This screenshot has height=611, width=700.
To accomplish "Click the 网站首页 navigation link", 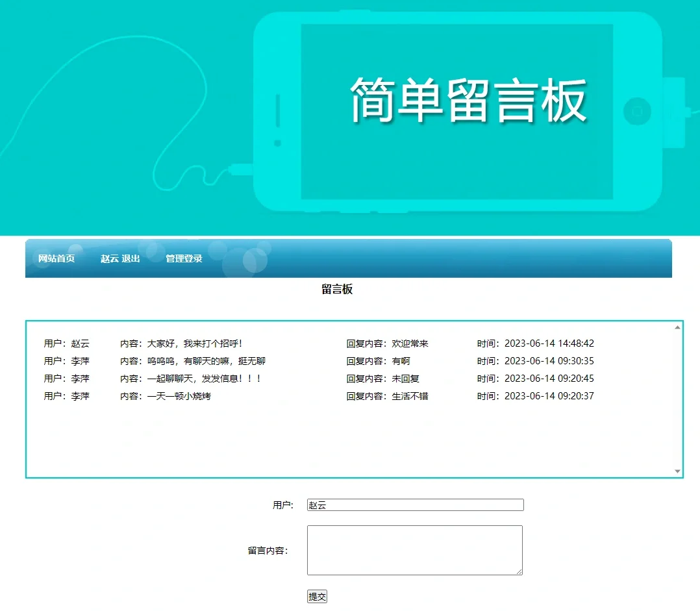I will click(56, 258).
